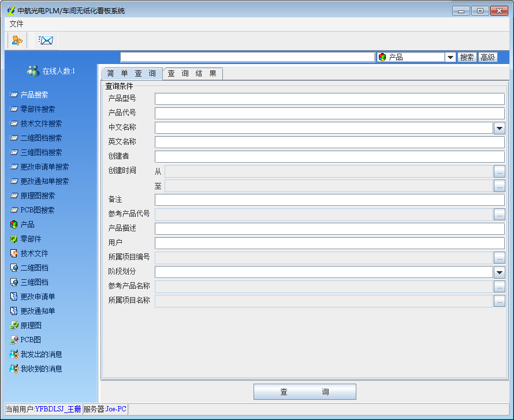Click the large 查询 query button
Viewport: 514px width, 420px height.
[x=305, y=392]
